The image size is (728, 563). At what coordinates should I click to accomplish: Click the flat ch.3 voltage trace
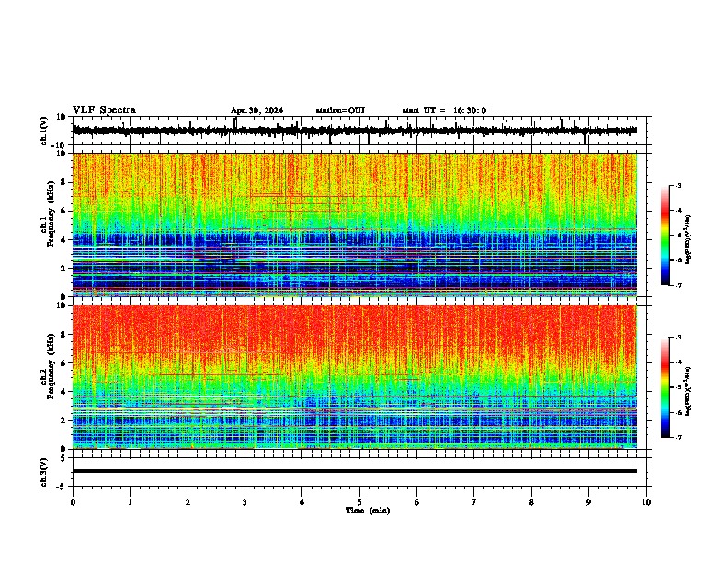point(354,471)
